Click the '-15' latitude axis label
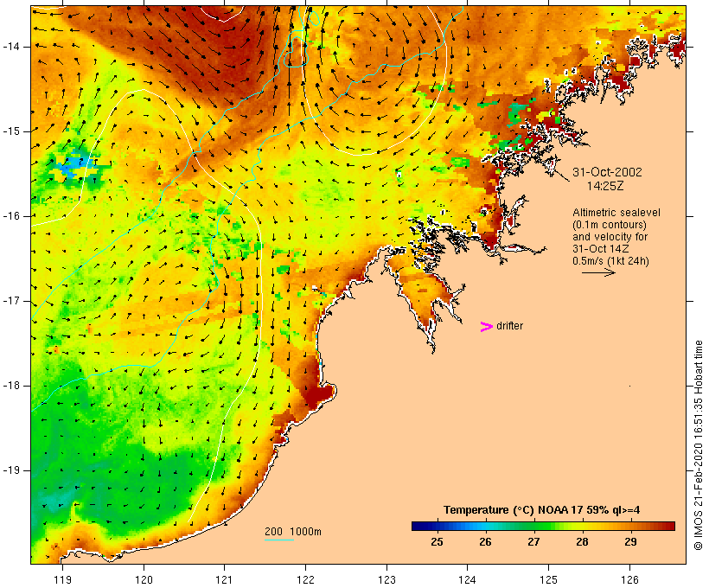The height and width of the screenshot is (588, 709). (x=11, y=131)
